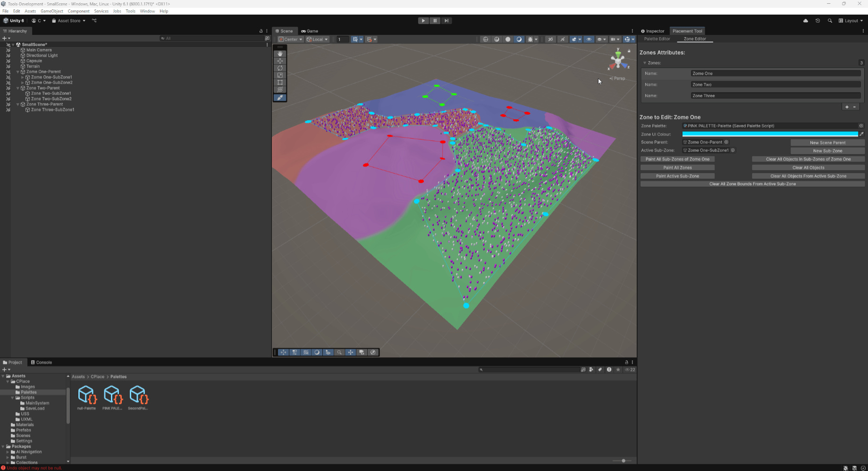868x471 pixels.
Task: Toggle Persp perspective mode label
Action: pos(617,78)
